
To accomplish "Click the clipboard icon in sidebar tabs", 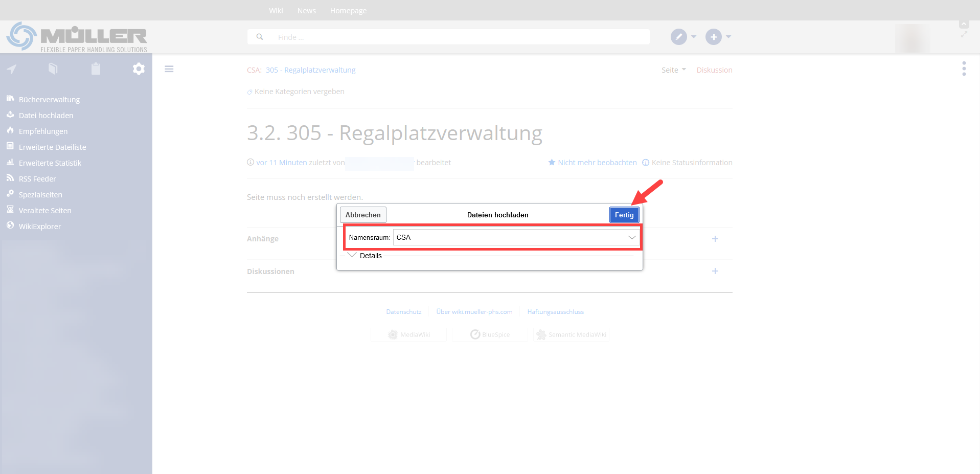I will point(96,69).
